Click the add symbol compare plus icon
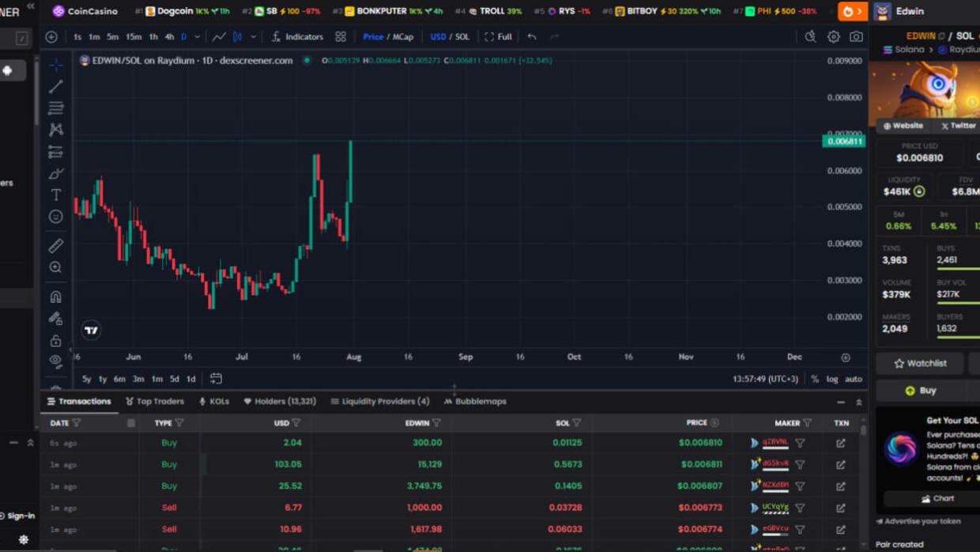 pyautogui.click(x=51, y=36)
